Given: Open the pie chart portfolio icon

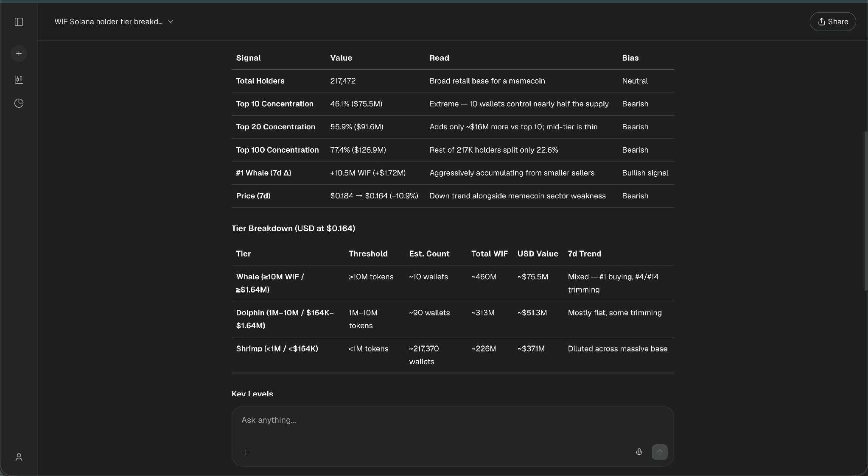Looking at the screenshot, I should (19, 103).
